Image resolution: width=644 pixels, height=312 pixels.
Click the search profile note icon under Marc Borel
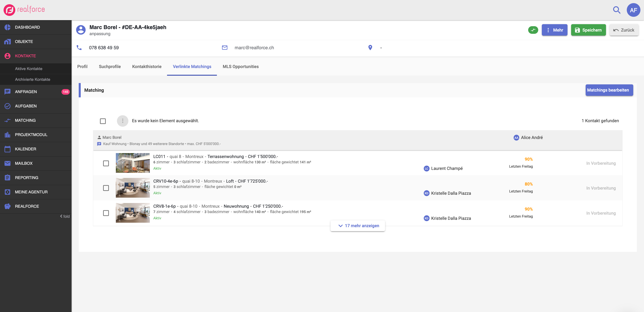(99, 144)
